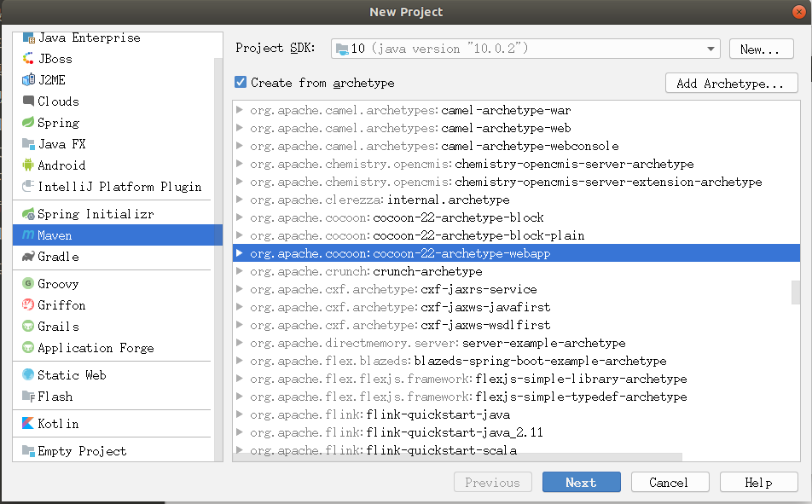The width and height of the screenshot is (812, 504).
Task: Click the Groovy project type icon
Action: 29,284
